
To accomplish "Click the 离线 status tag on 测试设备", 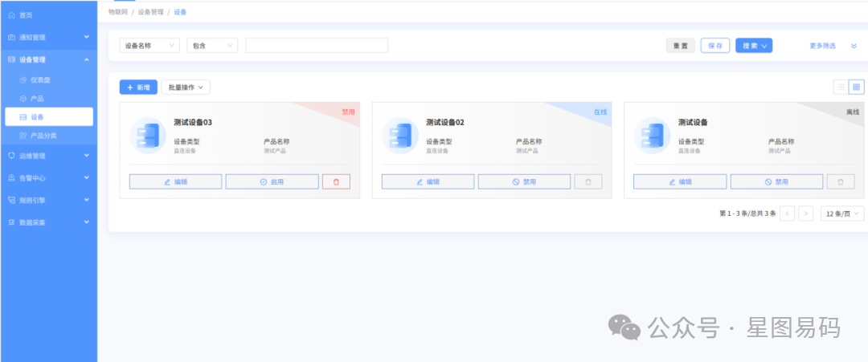I will (853, 112).
